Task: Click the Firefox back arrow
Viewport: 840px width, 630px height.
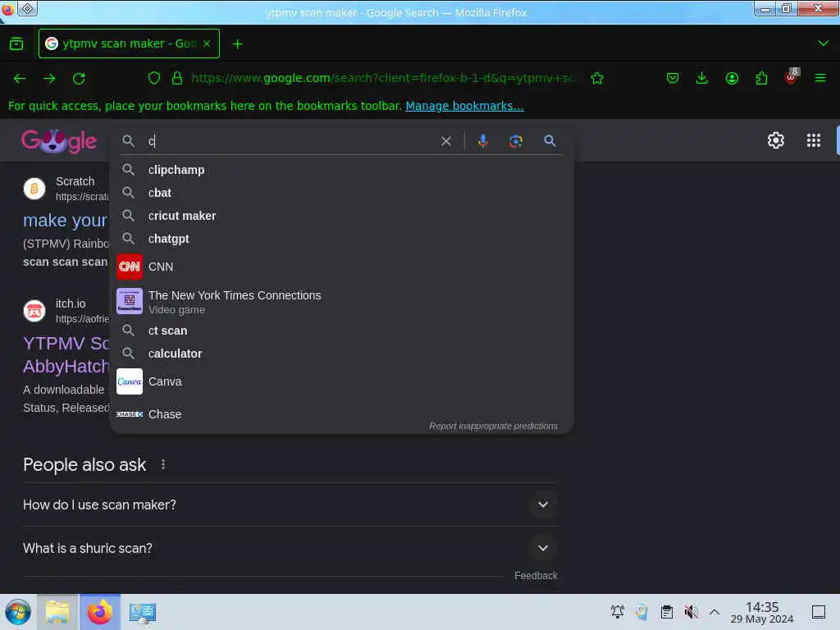Action: point(20,79)
